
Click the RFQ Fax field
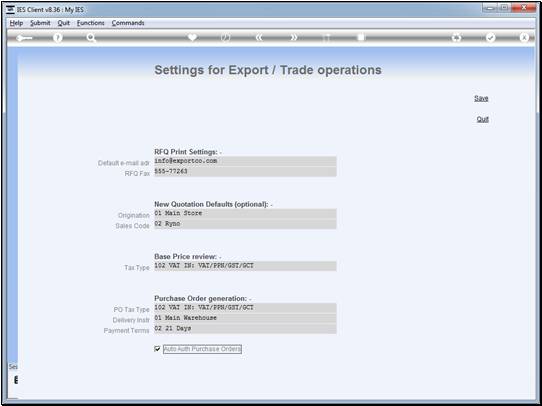(245, 172)
